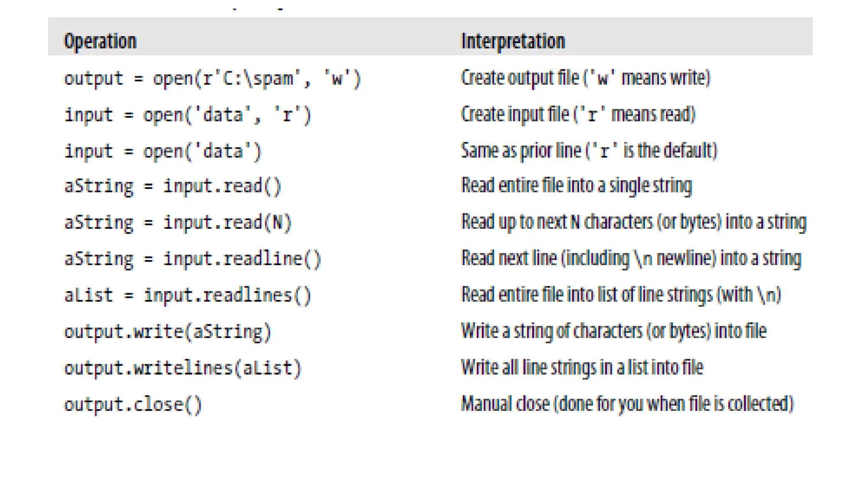The width and height of the screenshot is (868, 488).
Task: Click the output.write(aString) code line
Action: 167,332
